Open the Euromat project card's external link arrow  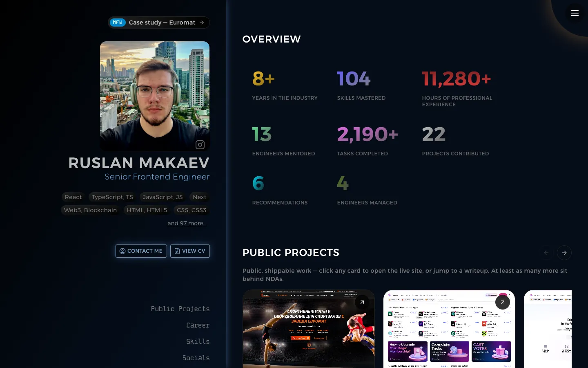[362, 303]
